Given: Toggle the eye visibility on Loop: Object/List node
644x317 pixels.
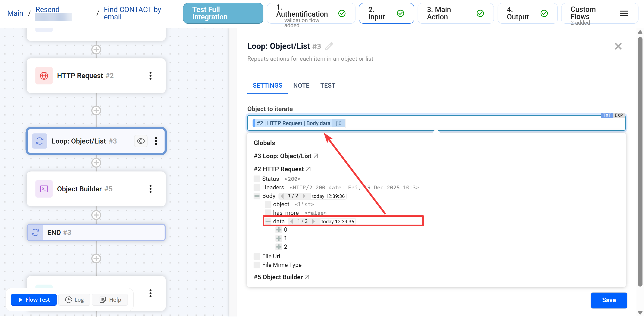Looking at the screenshot, I should click(140, 141).
